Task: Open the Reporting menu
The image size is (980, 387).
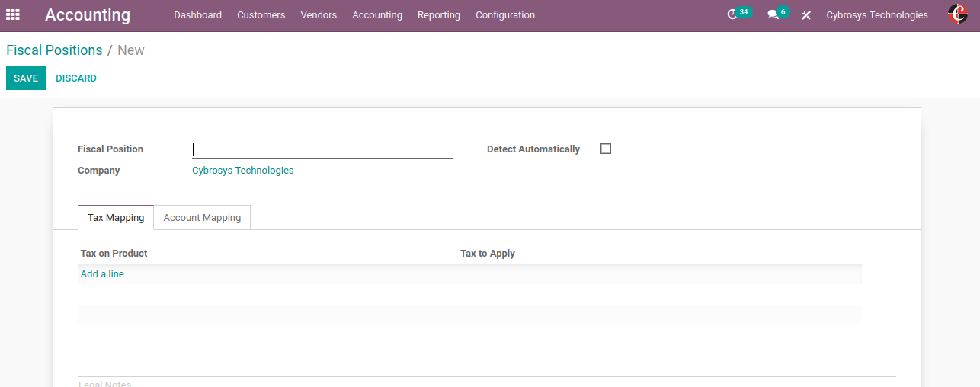Action: click(x=439, y=15)
